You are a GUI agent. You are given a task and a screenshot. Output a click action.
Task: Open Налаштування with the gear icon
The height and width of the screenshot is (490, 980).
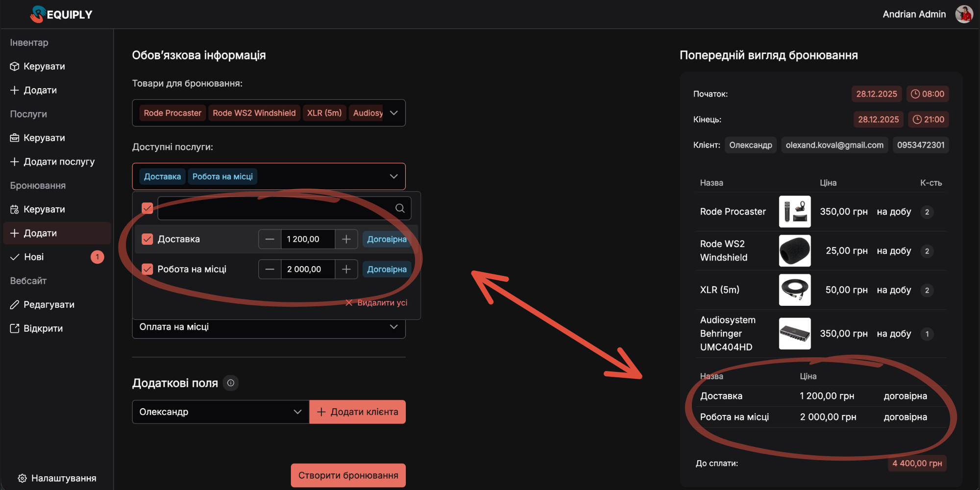tap(57, 478)
